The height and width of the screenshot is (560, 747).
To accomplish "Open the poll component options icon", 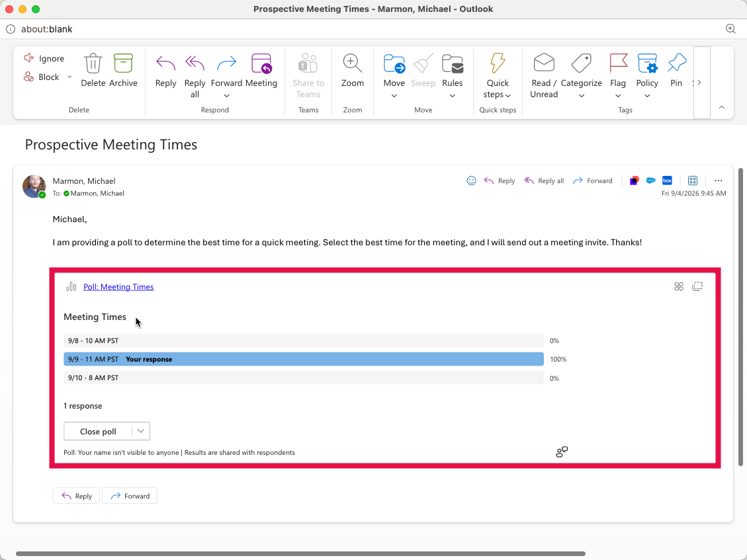I will pos(679,286).
